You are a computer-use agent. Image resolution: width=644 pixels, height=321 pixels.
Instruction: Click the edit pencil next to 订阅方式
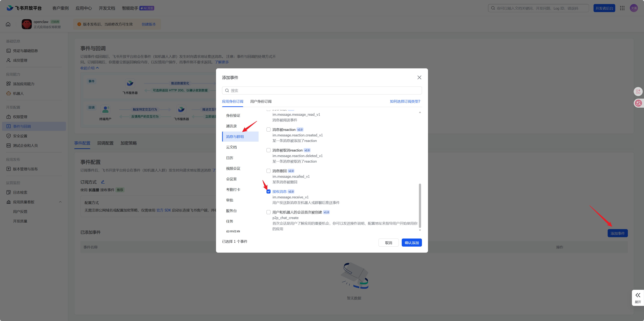(103, 182)
